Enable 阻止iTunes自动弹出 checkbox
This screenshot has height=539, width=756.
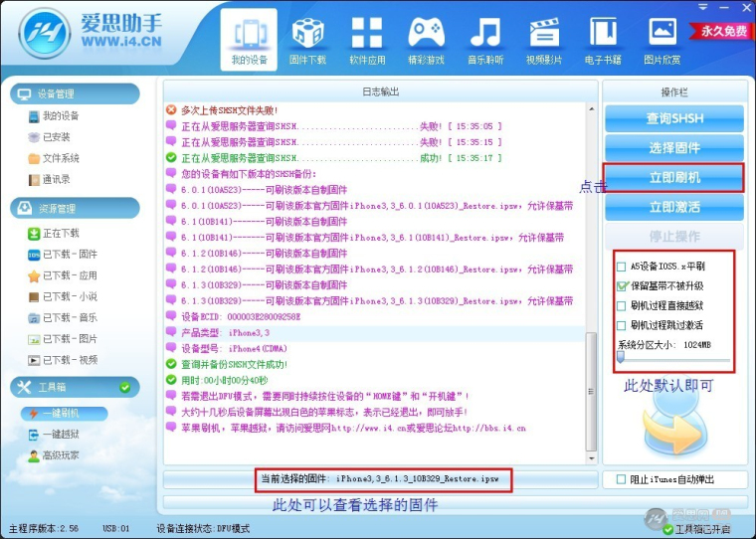coord(621,479)
